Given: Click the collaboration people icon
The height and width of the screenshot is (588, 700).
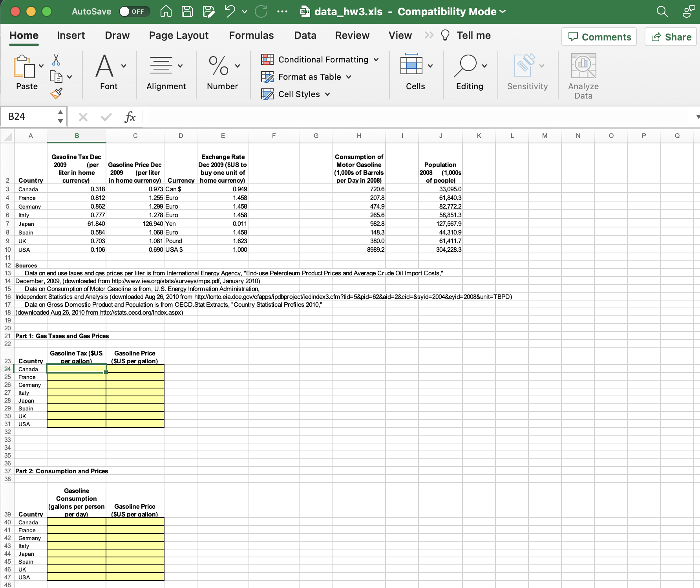Looking at the screenshot, I should tap(689, 11).
